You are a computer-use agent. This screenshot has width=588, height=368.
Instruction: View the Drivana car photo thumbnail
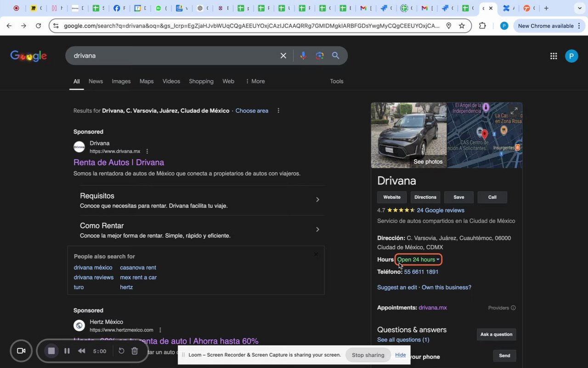pos(408,135)
